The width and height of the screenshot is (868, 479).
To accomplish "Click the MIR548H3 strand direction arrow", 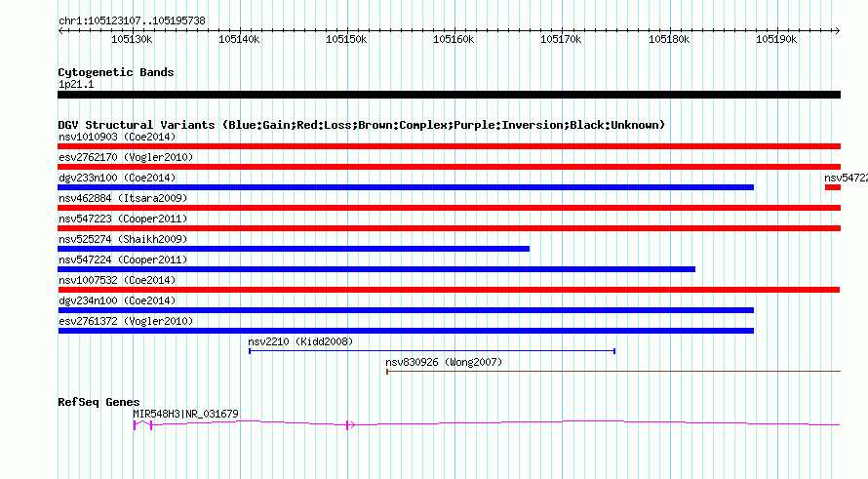I will [x=352, y=425].
